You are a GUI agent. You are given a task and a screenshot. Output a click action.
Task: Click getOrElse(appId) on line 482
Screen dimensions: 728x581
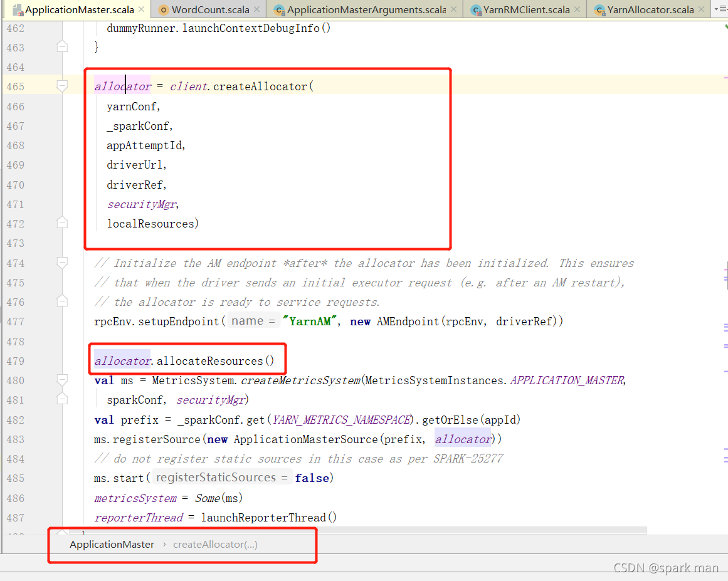471,420
